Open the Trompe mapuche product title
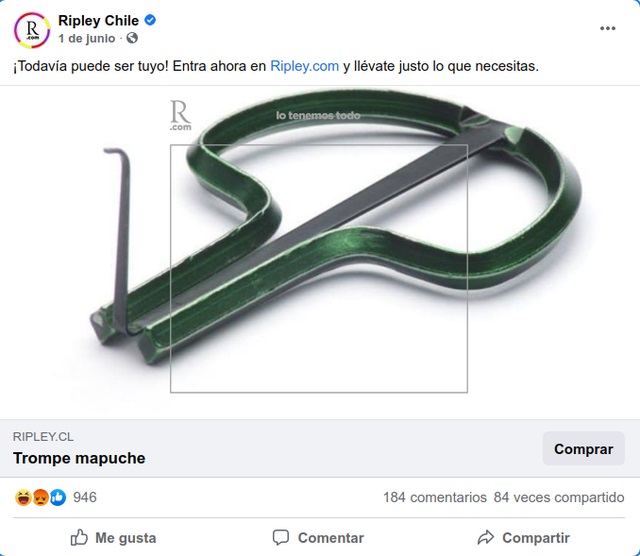The width and height of the screenshot is (640, 556). tap(79, 458)
